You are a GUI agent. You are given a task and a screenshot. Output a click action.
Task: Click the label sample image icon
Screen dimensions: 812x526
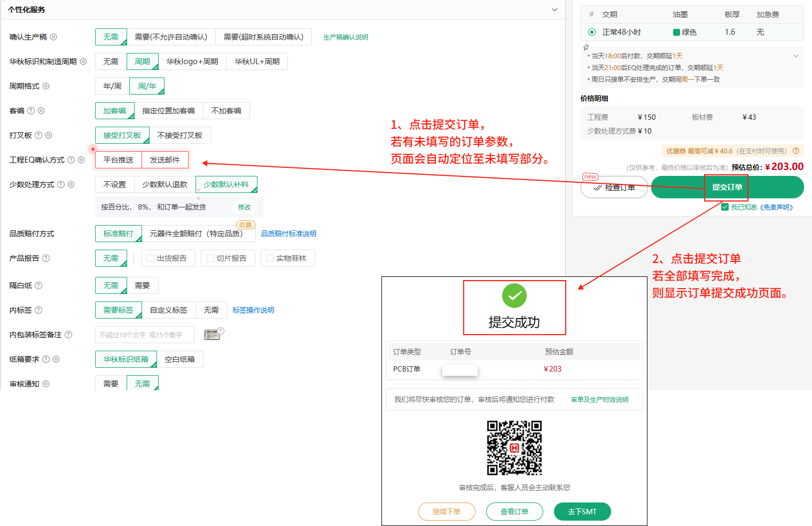(x=213, y=335)
